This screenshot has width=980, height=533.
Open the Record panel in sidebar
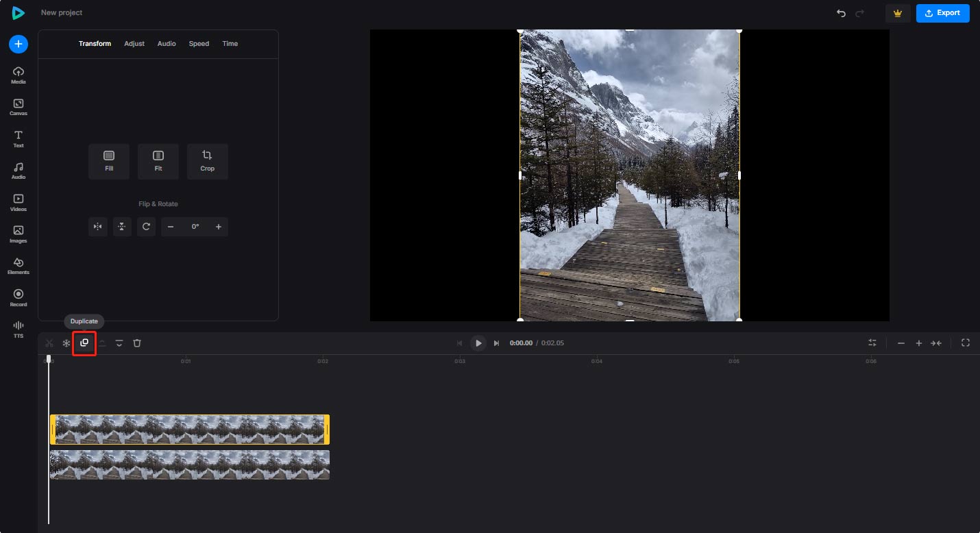pyautogui.click(x=19, y=297)
